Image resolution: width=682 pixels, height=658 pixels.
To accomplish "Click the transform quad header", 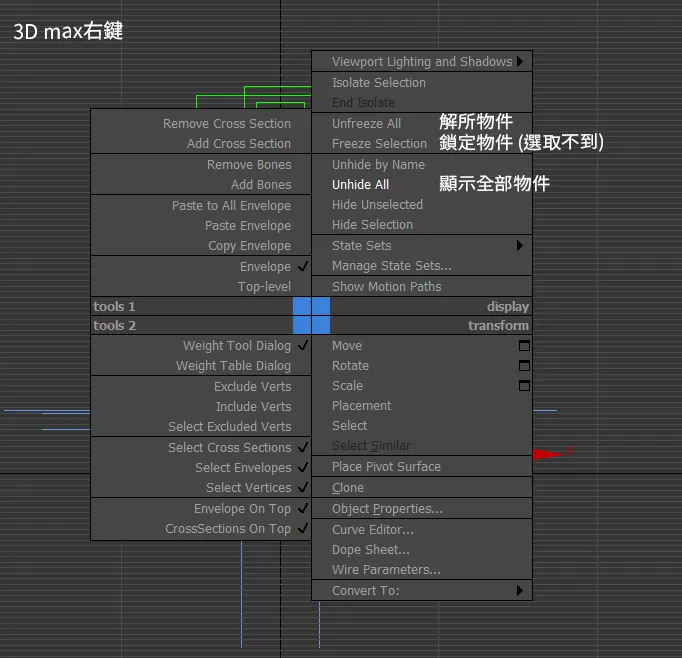I will tap(422, 325).
